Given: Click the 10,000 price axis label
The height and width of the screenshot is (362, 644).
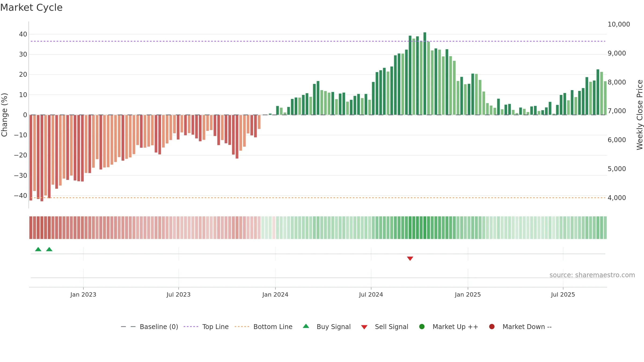Looking at the screenshot, I should 619,24.
